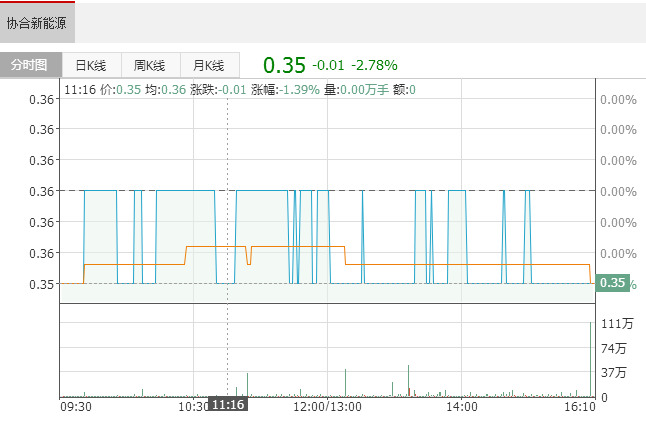646x421 pixels.
Task: Click the 74万 volume axis label
Action: click(615, 348)
